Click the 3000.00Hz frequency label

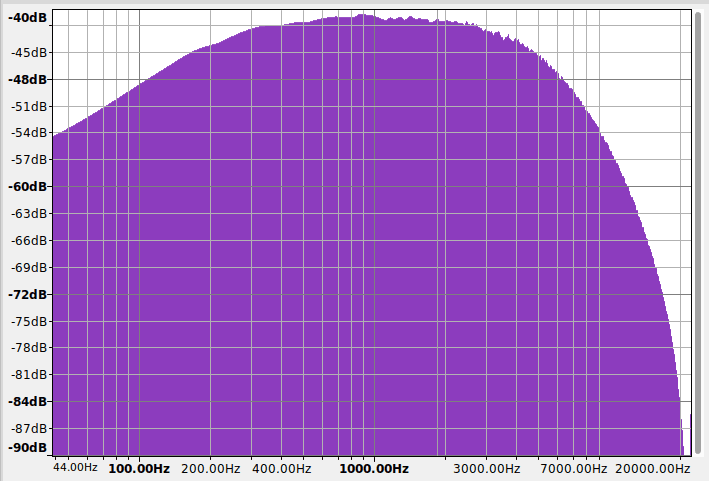click(x=487, y=468)
